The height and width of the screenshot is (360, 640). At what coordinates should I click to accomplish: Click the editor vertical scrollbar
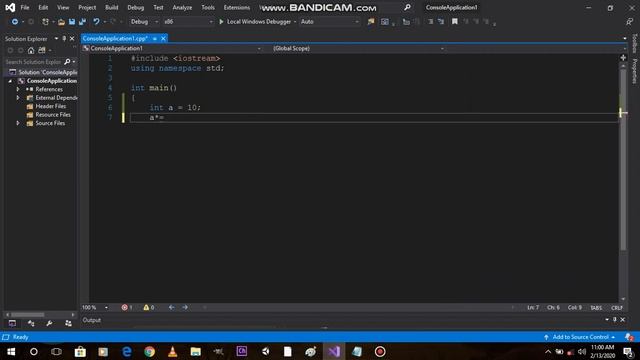point(623,159)
